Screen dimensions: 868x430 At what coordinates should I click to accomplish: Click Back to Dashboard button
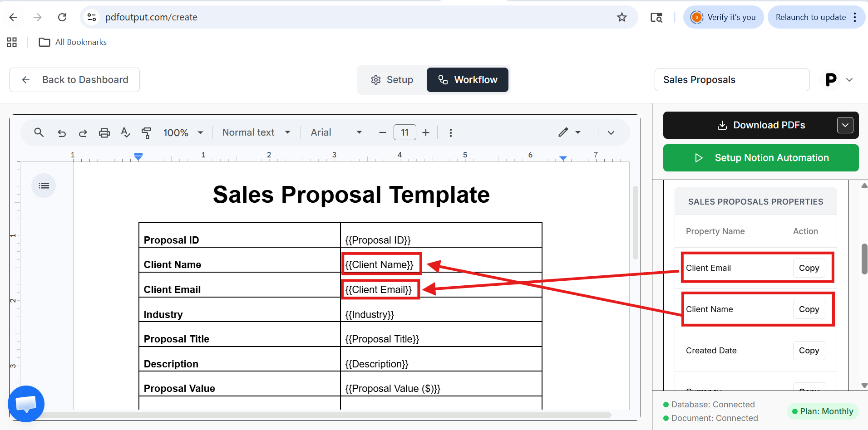click(x=74, y=80)
